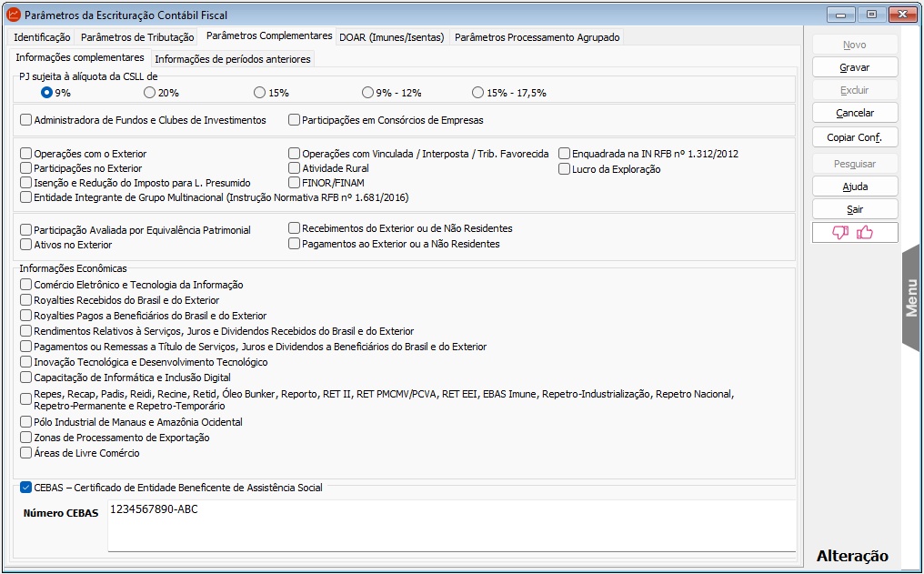Open help with the Ajuda button
This screenshot has height=574, width=924.
pos(855,186)
